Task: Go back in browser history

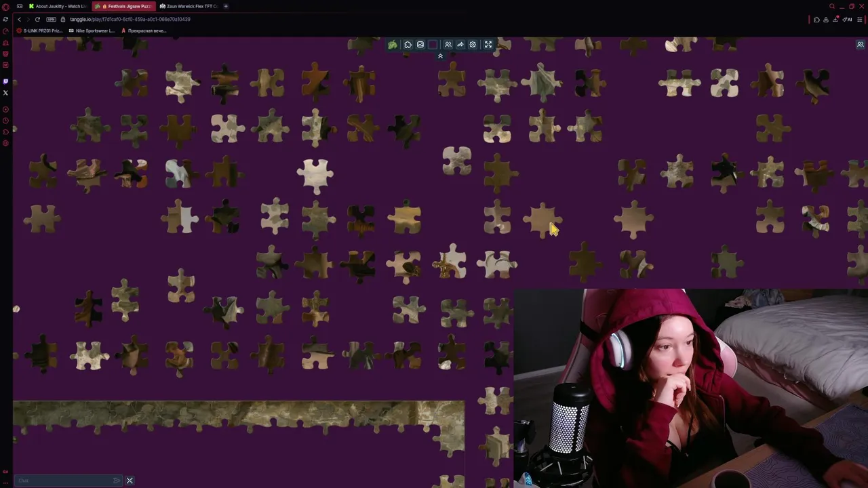Action: [x=19, y=19]
